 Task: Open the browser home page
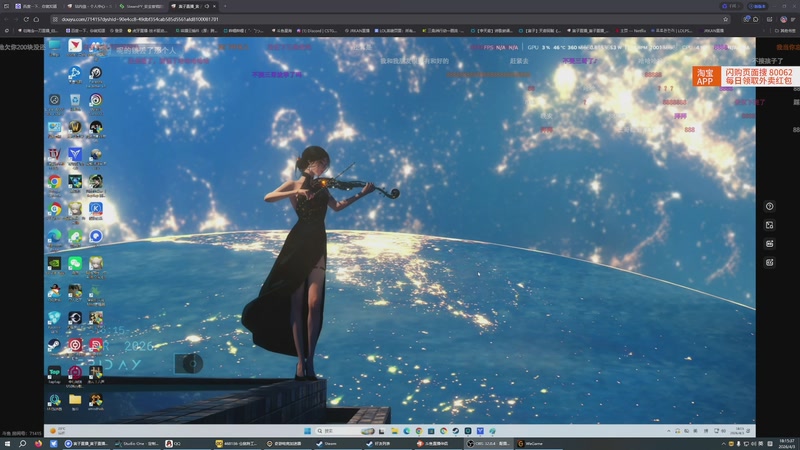36,19
